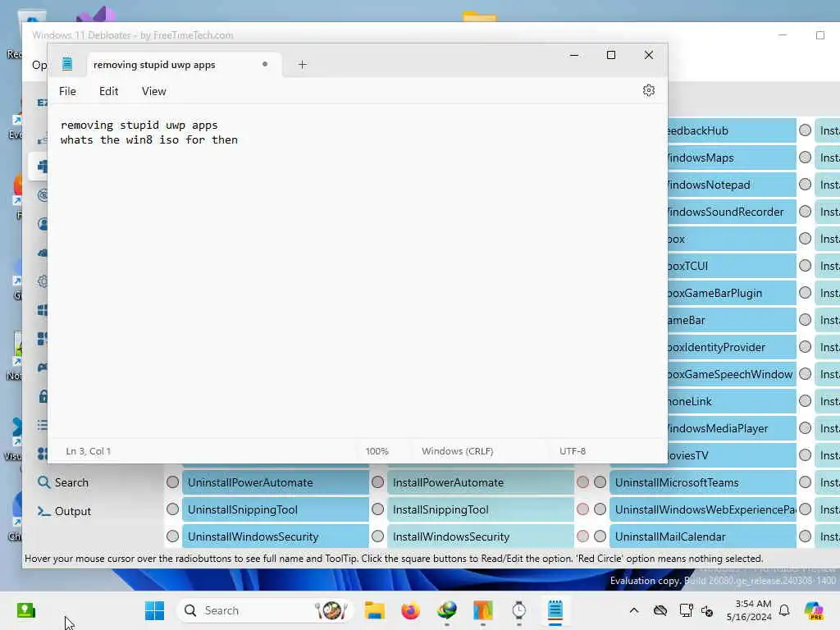Open the File menu in Notepad

coord(67,91)
